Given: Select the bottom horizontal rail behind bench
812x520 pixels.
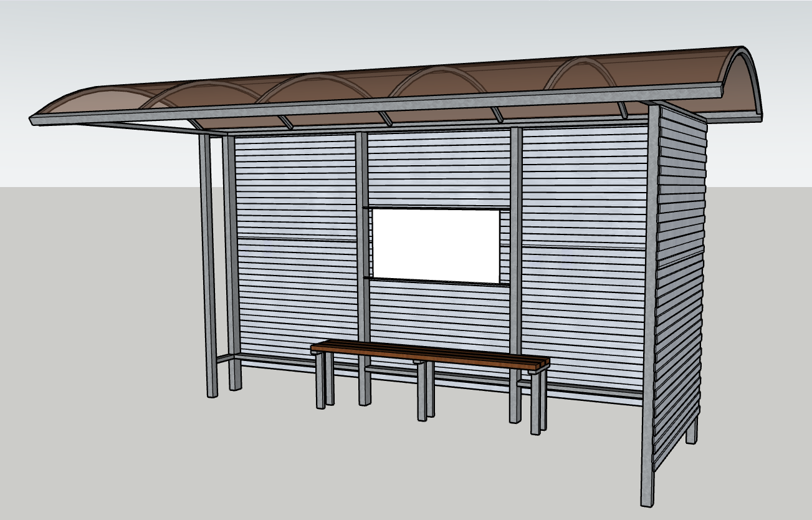Looking at the screenshot, I should [x=436, y=374].
